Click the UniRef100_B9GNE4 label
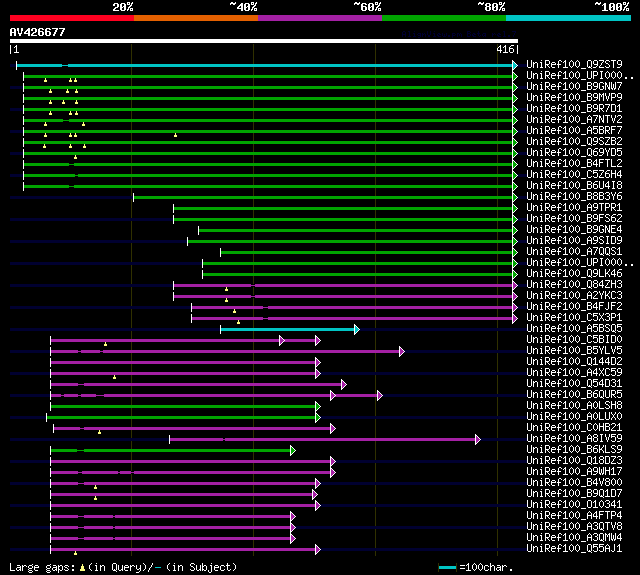Viewport: 640px width, 575px height. (574, 230)
